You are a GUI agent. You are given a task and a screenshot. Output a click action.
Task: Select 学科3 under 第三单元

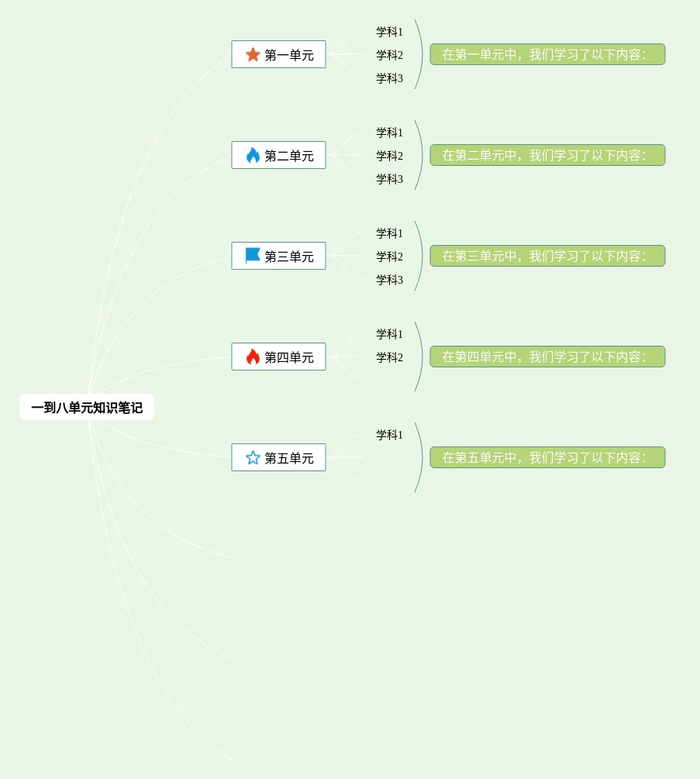pyautogui.click(x=389, y=280)
